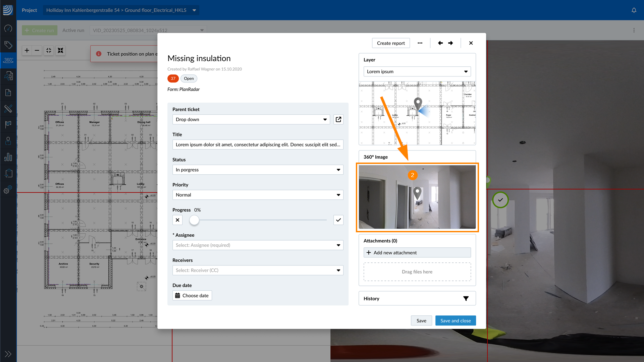Click green checkmark marker in 360 view
This screenshot has height=362, width=644.
(x=500, y=200)
